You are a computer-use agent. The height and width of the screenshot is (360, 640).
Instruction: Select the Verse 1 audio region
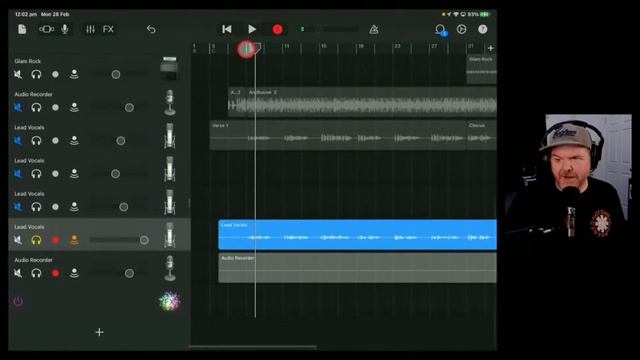coord(338,135)
